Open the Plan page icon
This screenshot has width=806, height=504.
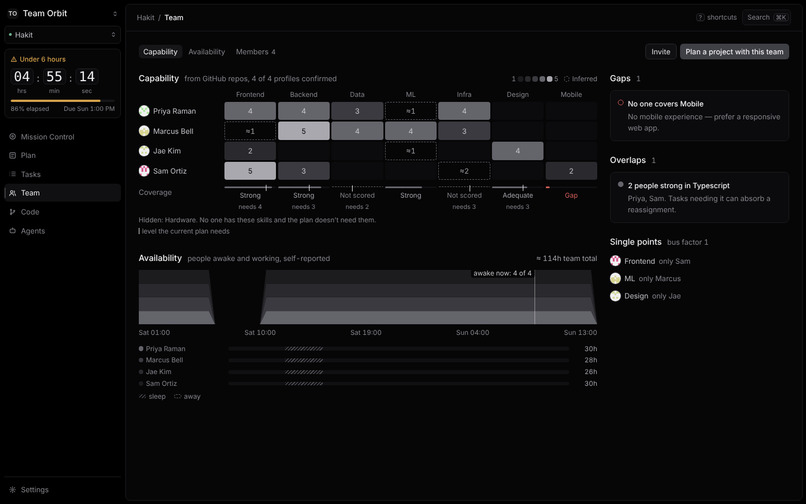point(12,155)
